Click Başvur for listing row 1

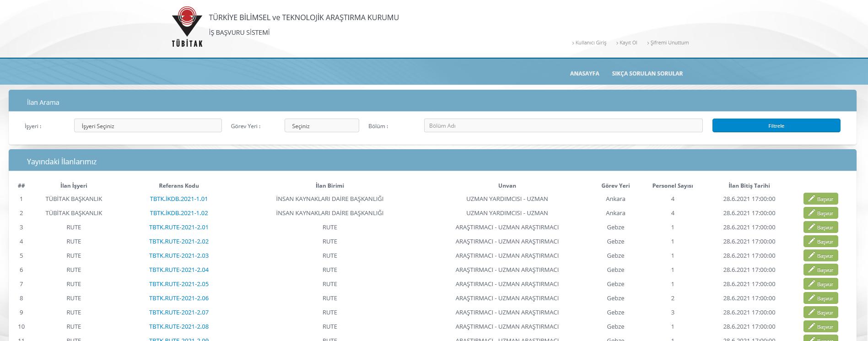820,199
